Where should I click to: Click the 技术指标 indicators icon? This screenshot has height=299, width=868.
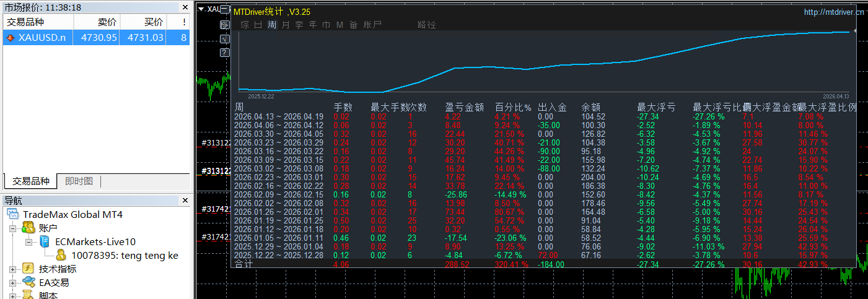[28, 269]
